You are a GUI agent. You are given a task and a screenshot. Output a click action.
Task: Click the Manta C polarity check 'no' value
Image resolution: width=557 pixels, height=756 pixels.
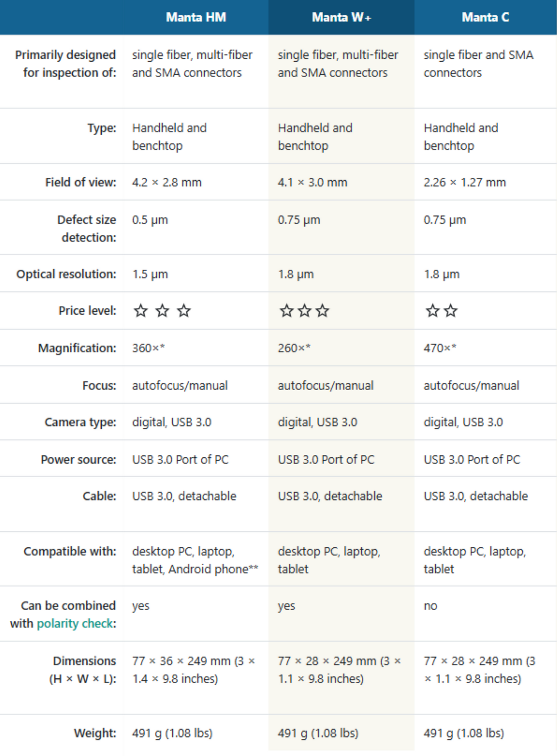[430, 606]
